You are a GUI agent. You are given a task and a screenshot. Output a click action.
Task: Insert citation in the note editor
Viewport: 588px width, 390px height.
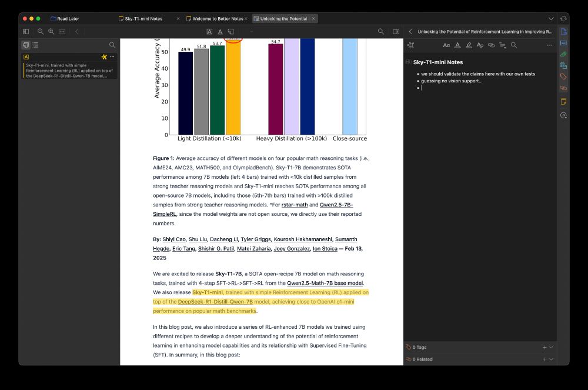pos(503,45)
